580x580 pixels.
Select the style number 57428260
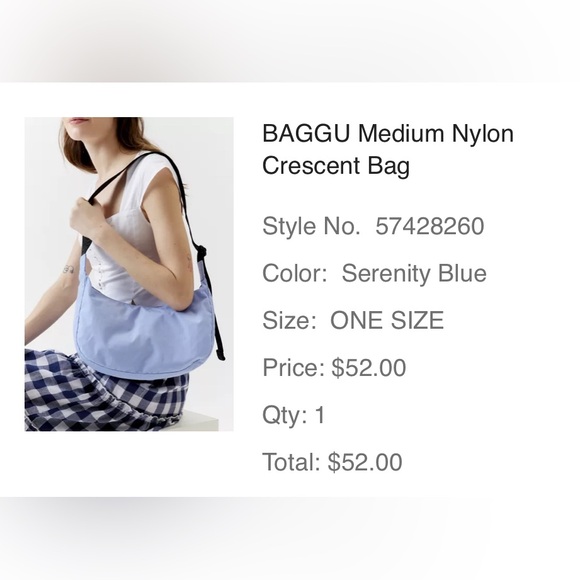429,226
